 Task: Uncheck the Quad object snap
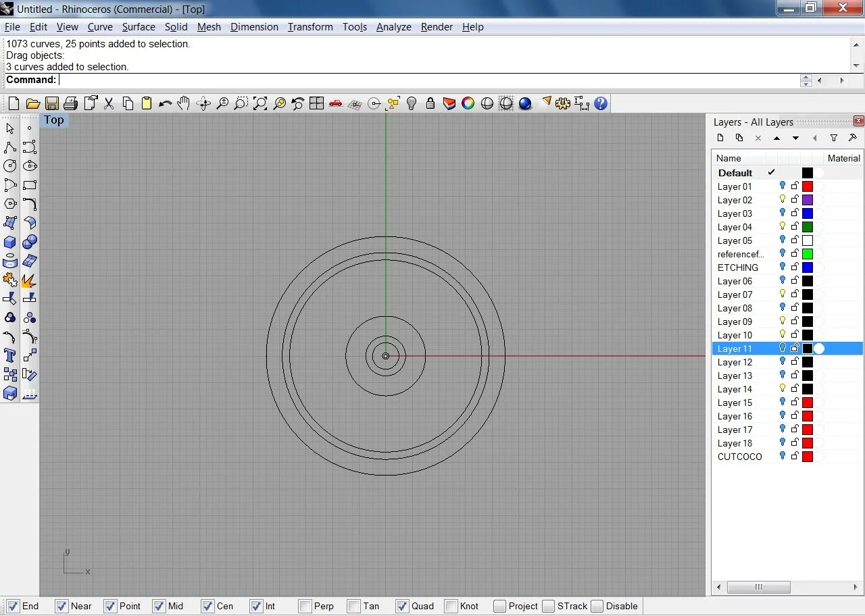pyautogui.click(x=402, y=606)
